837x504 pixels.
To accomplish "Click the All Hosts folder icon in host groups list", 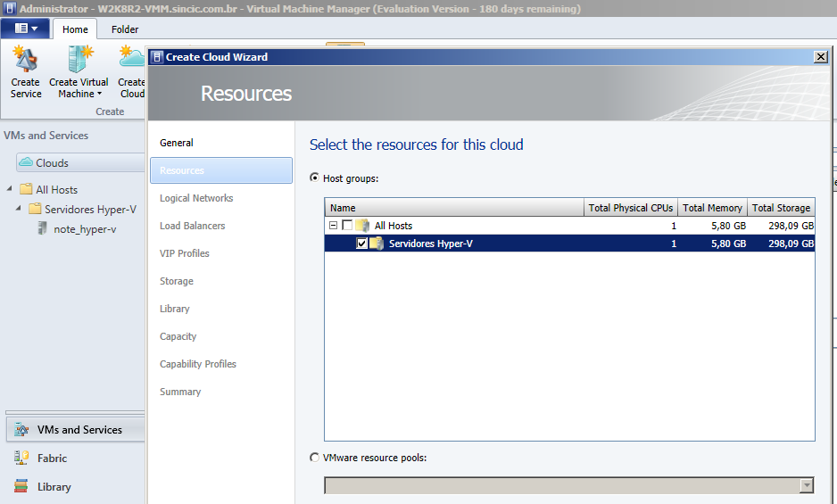I will pyautogui.click(x=362, y=226).
